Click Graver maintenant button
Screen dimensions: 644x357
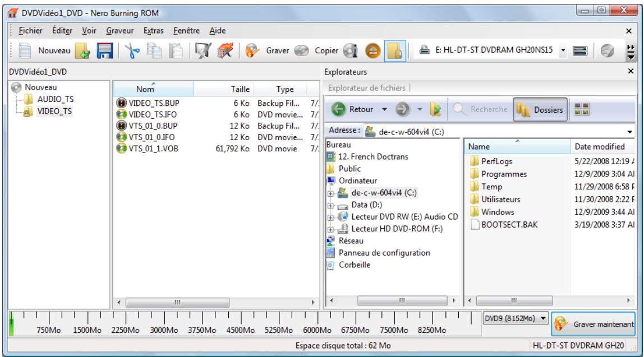coord(594,324)
